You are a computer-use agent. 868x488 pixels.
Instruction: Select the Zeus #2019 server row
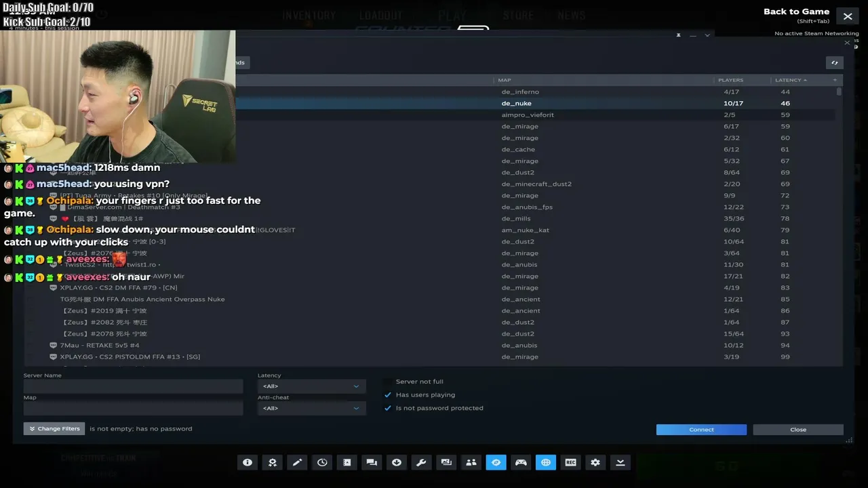tap(431, 310)
